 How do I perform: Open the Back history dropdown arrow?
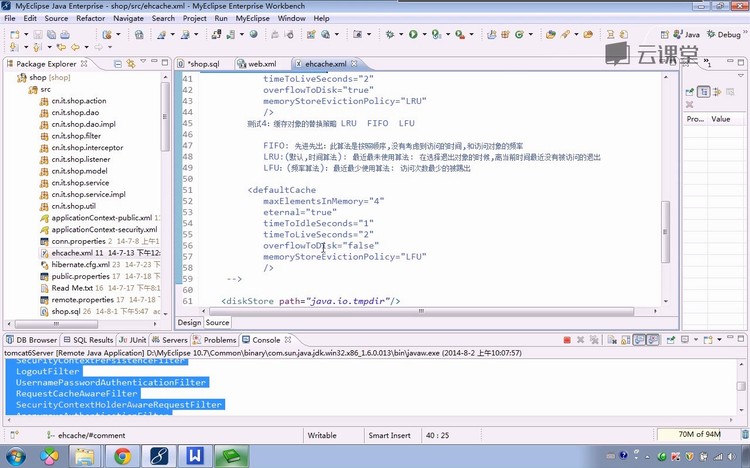86,47
